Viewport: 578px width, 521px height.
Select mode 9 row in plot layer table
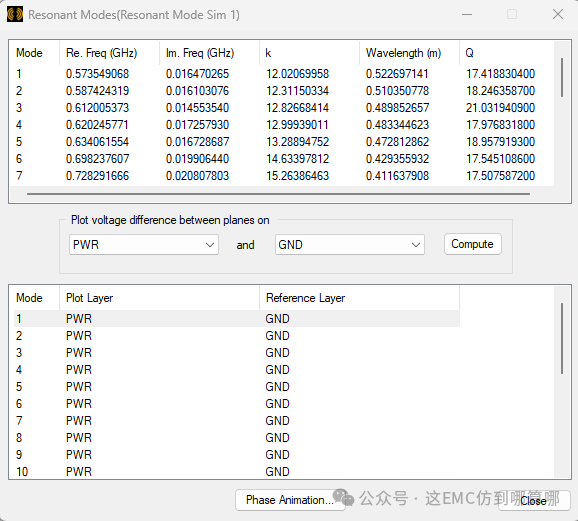[237, 454]
